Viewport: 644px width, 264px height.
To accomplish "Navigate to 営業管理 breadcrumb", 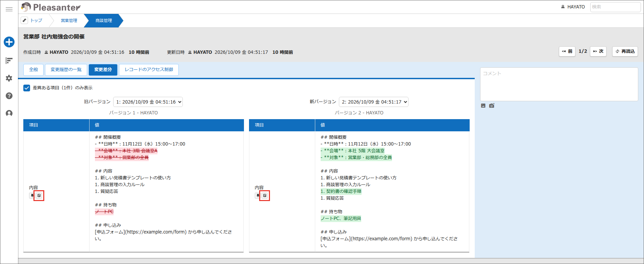I will pyautogui.click(x=69, y=21).
